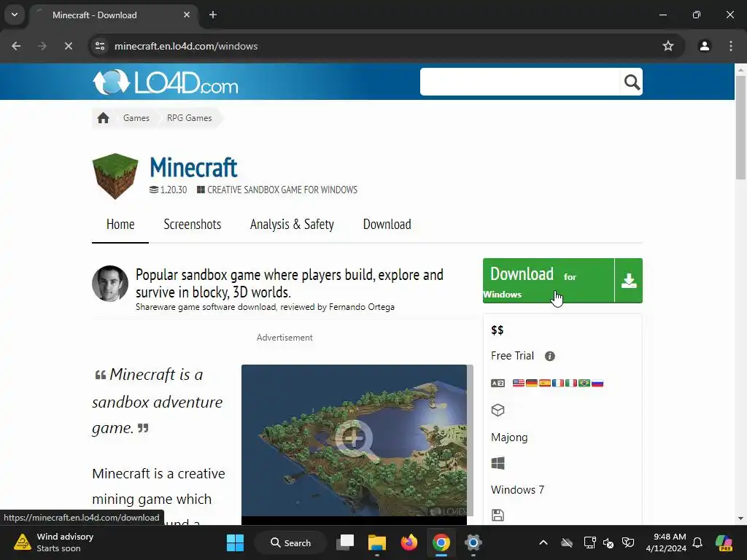Click the Windows logo icon above Windows 7
Viewport: 747px width, 560px height.
tap(498, 463)
